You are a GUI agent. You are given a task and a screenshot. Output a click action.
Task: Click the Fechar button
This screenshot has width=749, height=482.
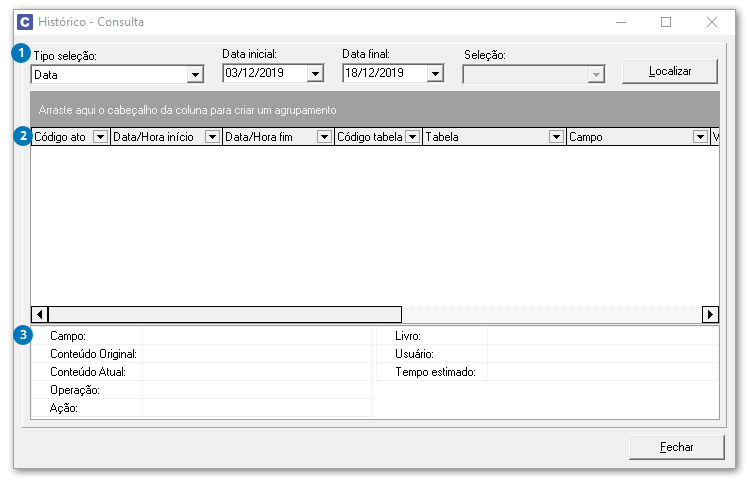676,447
